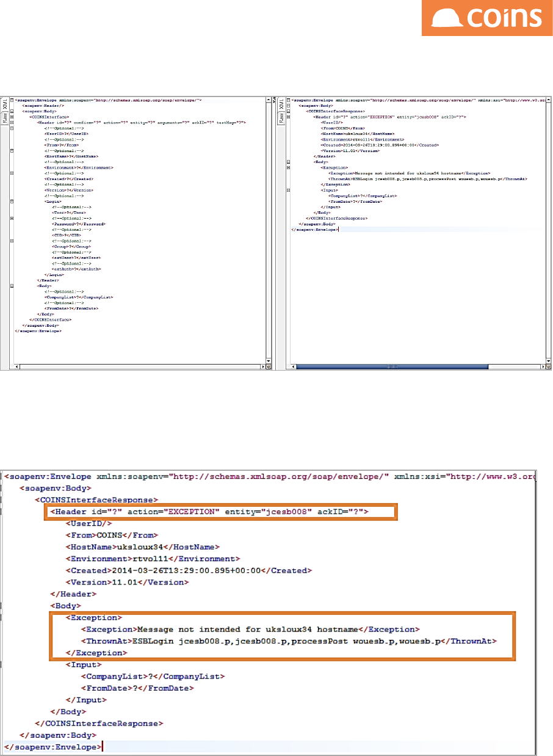Select <Environment>rtvol11 line in enlarged response view
The height and width of the screenshot is (756, 553).
tap(153, 558)
